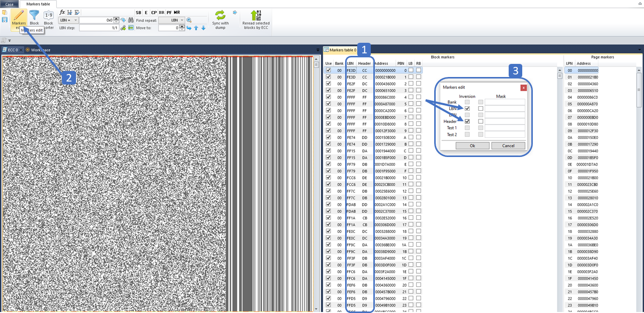Viewport: 644px width, 313px height.
Task: Adjust the Move to spinner
Action: point(182,28)
